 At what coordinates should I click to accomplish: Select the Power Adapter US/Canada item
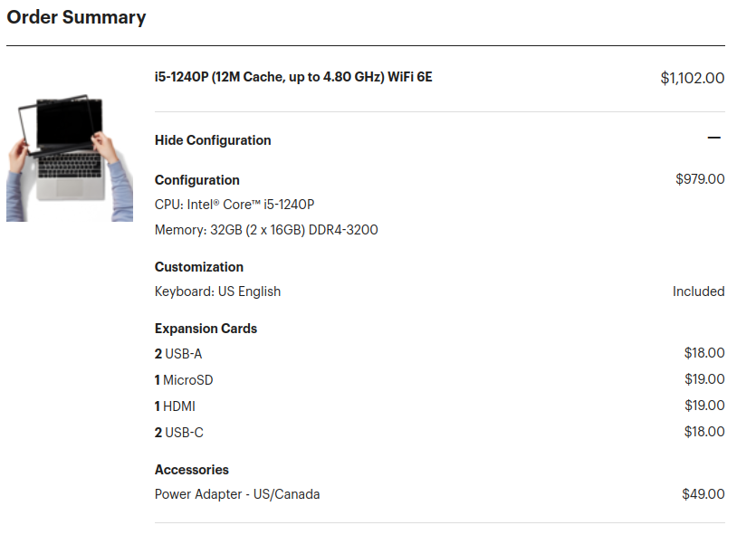coord(237,494)
